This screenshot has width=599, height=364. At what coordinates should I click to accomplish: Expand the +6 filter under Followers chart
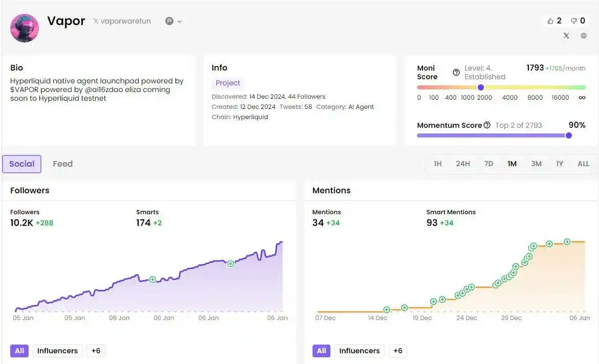(96, 351)
